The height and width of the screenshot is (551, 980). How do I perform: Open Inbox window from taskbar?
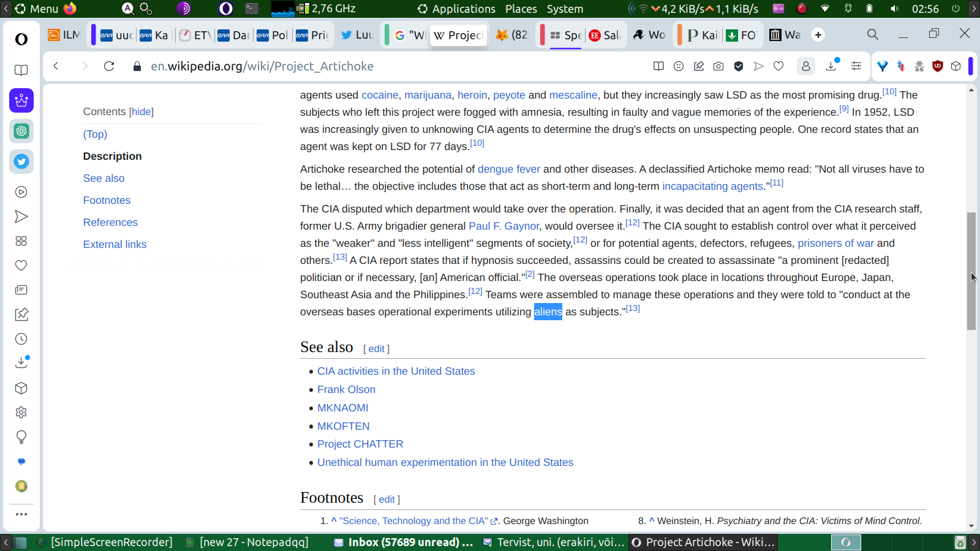(404, 542)
